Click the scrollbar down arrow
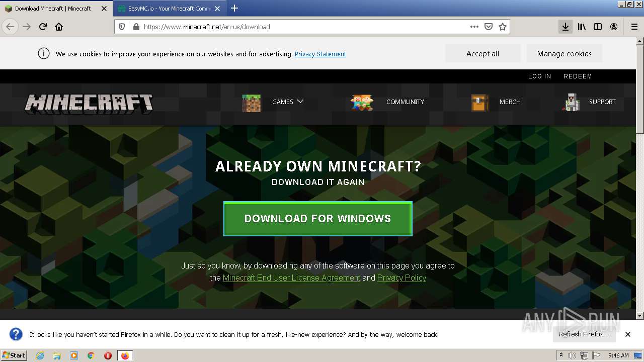The width and height of the screenshot is (644, 362). coord(639,315)
